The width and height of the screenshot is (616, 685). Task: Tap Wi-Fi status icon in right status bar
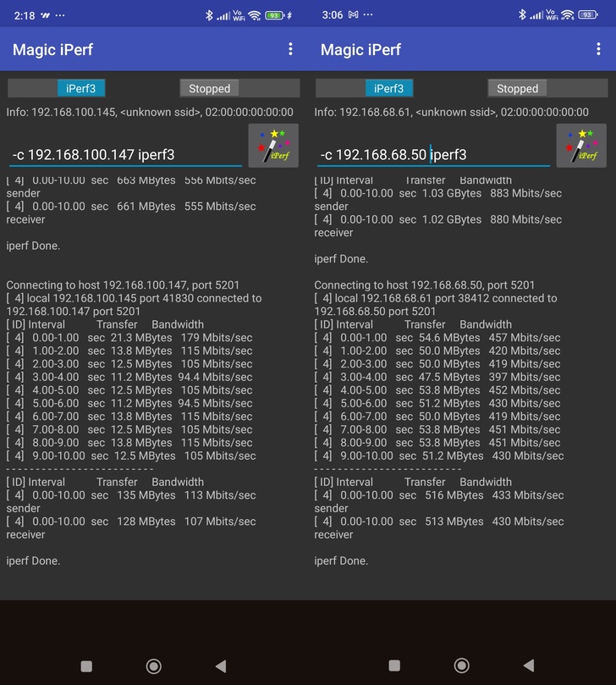click(567, 15)
